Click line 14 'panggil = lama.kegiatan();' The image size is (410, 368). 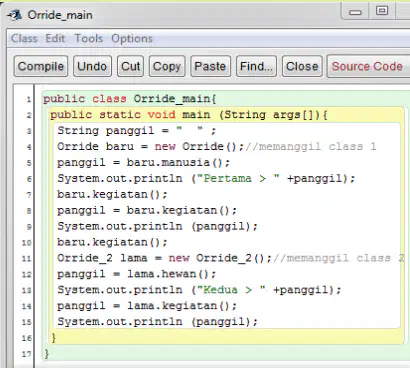pos(147,306)
